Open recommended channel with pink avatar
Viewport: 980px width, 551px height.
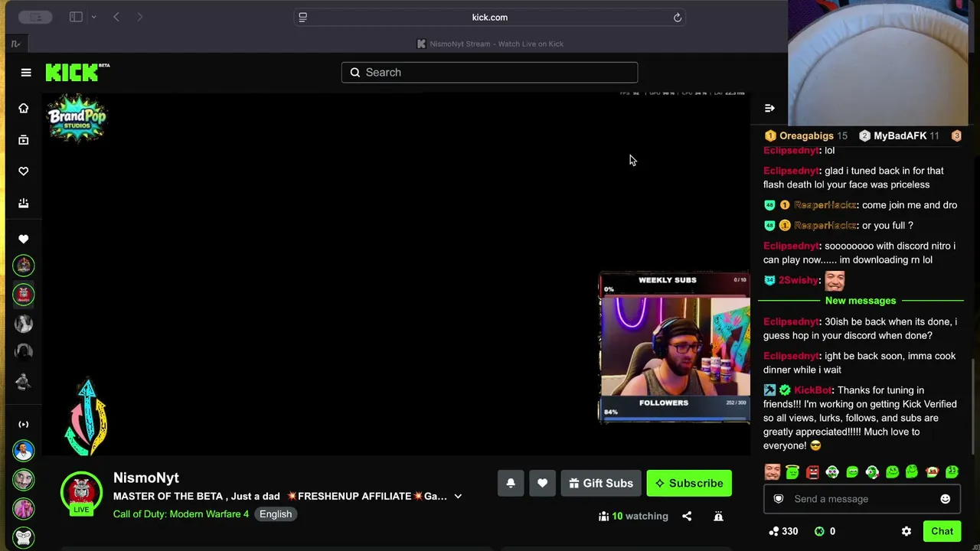24,509
